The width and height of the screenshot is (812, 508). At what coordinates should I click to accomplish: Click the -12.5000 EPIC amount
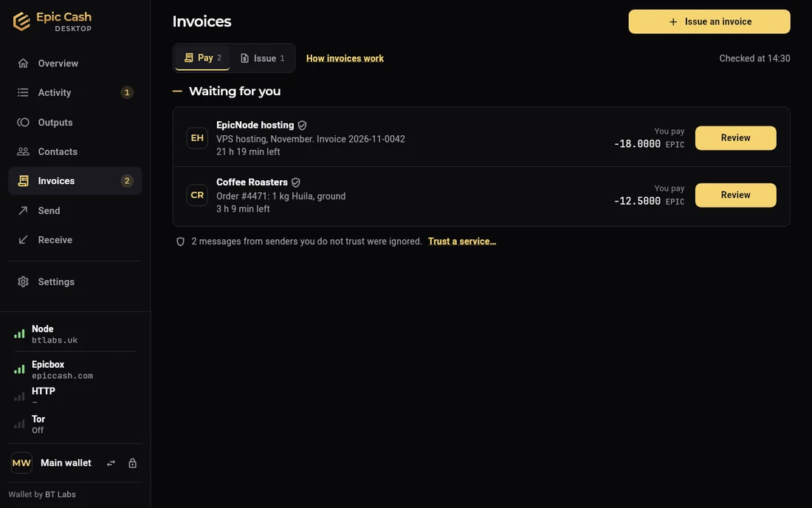click(x=649, y=201)
